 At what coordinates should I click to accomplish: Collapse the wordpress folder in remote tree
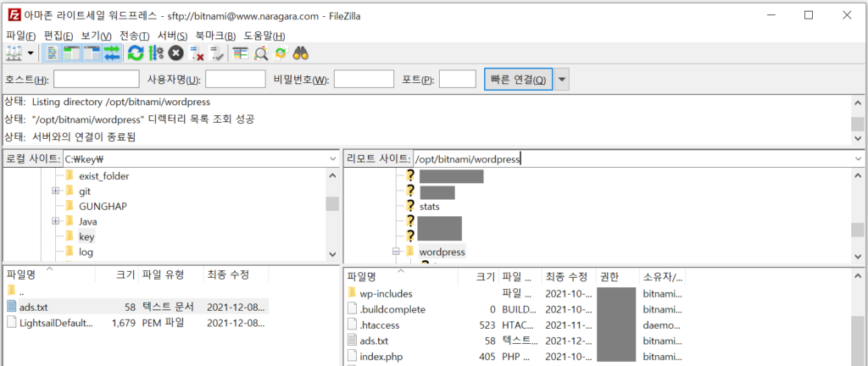pos(396,252)
